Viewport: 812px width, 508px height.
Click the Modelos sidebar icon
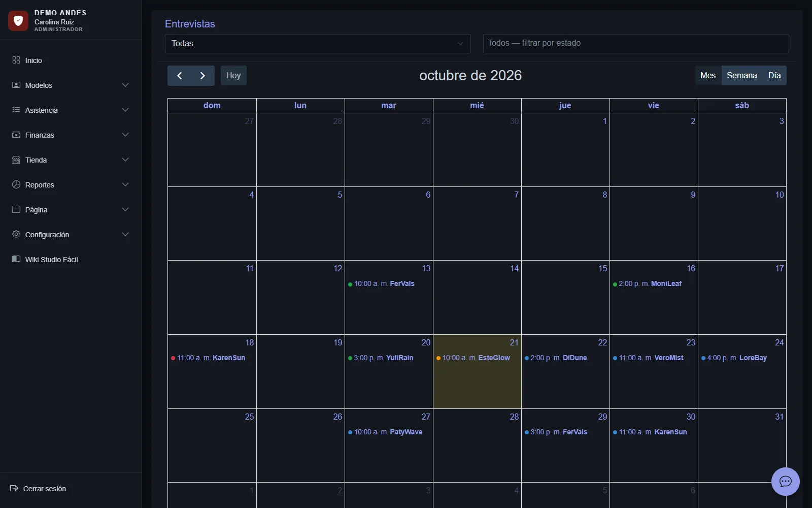tap(16, 85)
